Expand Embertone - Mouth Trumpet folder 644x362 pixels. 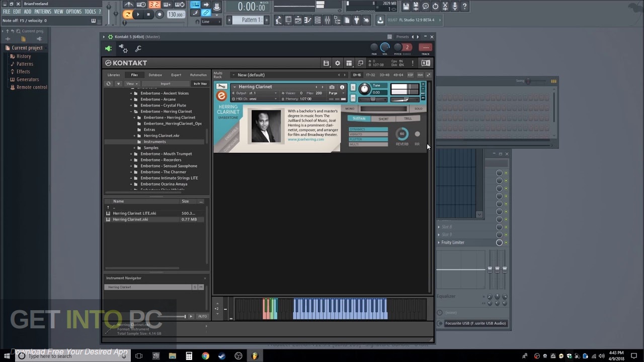tap(131, 154)
